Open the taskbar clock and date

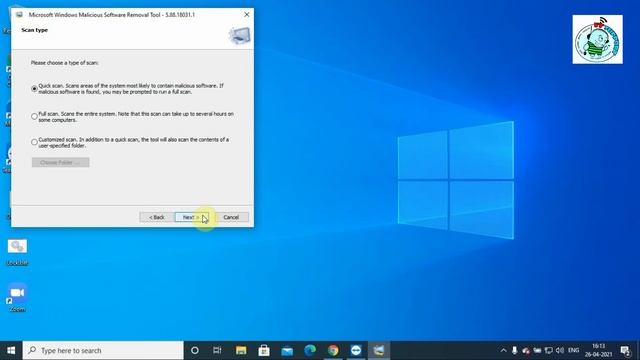598,350
